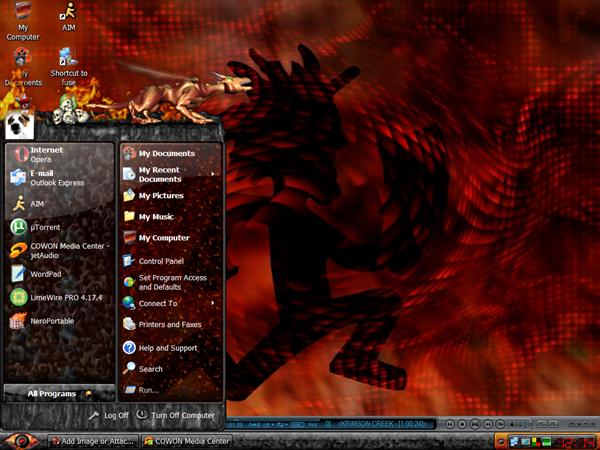Open AIM from the start menu list
Screen dimensions: 600x450
point(59,204)
